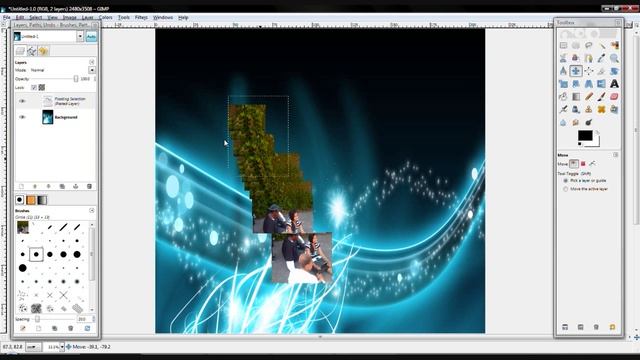Set Move tool to affect path
640x360 pixels.
click(x=592, y=164)
